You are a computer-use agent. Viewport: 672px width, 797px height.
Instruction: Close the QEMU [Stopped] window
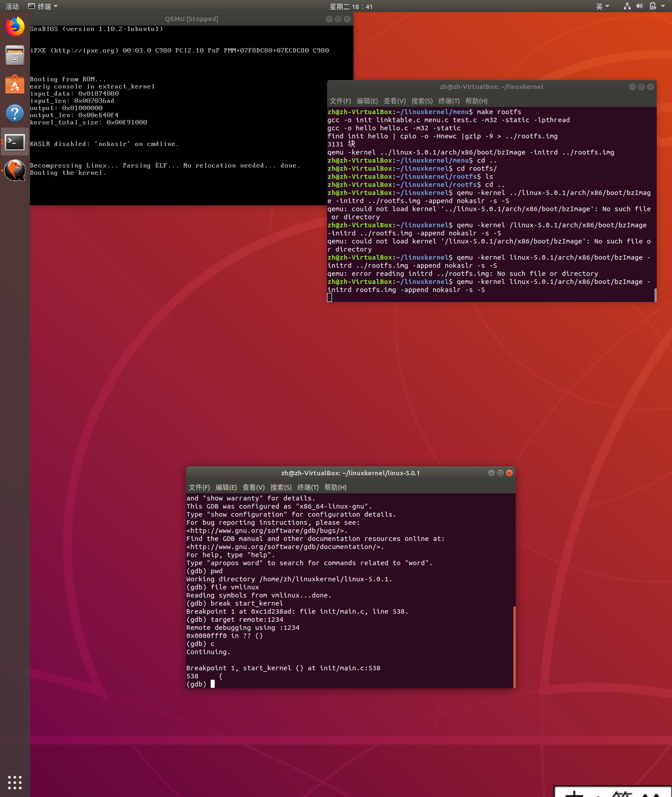pos(347,19)
